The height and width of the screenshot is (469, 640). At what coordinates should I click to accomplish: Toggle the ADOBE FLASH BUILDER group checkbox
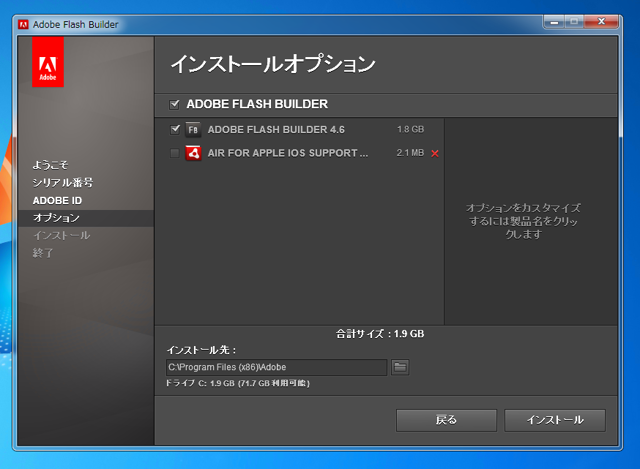(x=174, y=104)
